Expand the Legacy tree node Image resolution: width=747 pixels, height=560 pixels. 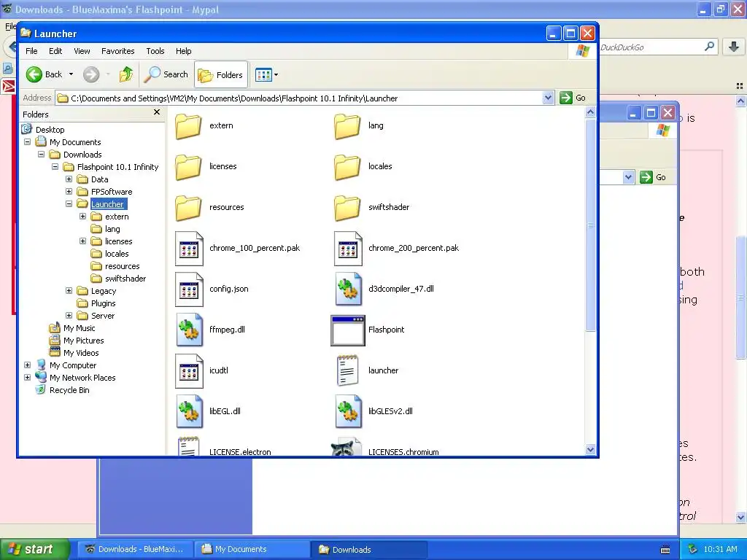tap(69, 290)
